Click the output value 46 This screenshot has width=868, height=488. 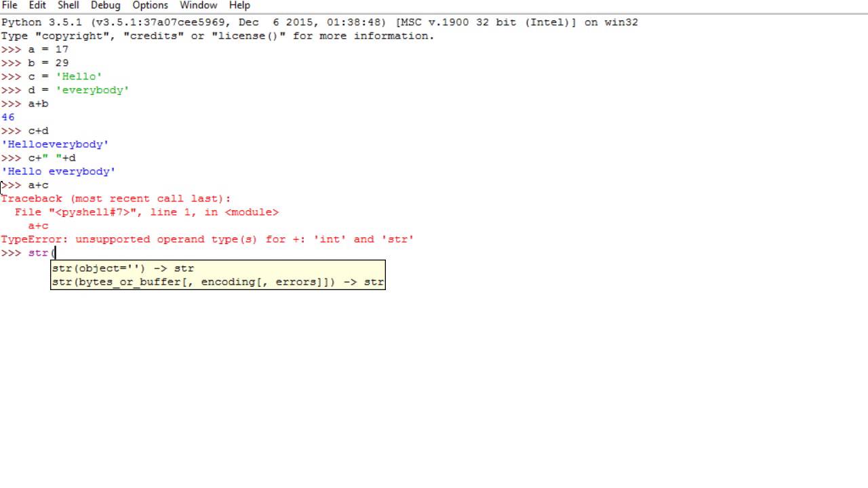point(7,117)
